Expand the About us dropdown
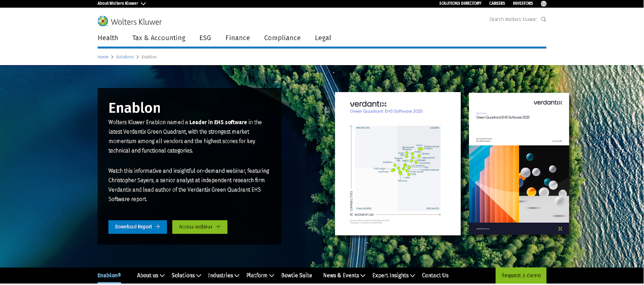The image size is (644, 285). (x=151, y=275)
